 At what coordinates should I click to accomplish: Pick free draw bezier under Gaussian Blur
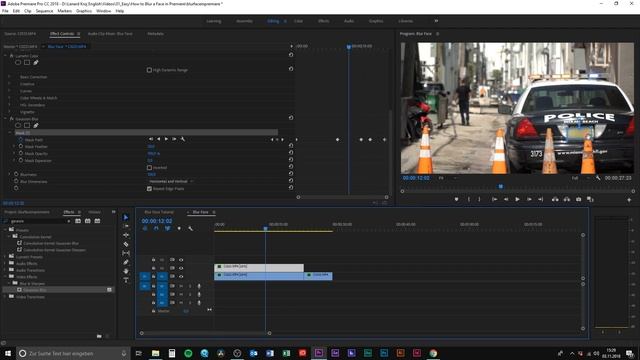(x=36, y=125)
